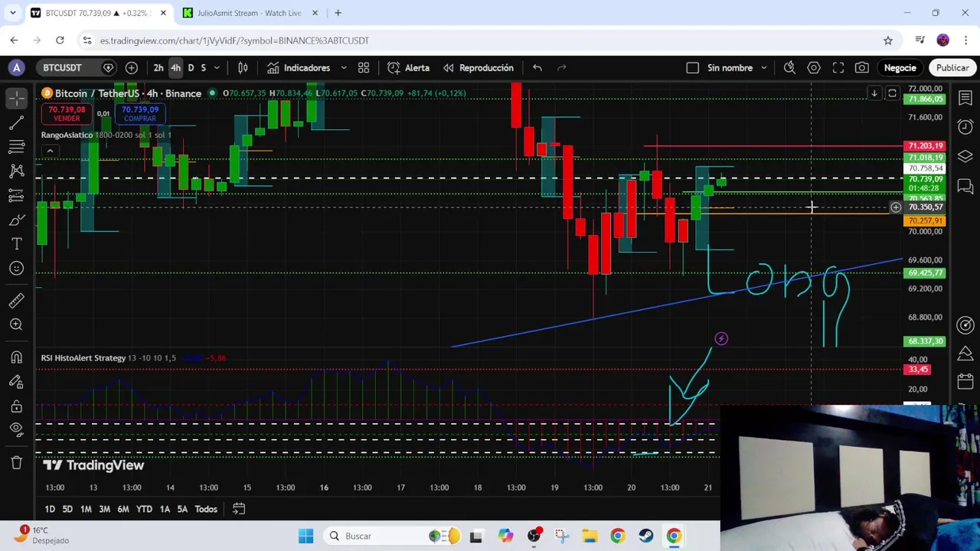Toggle auto-fit price scale icon
The width and height of the screenshot is (980, 551).
(x=892, y=93)
